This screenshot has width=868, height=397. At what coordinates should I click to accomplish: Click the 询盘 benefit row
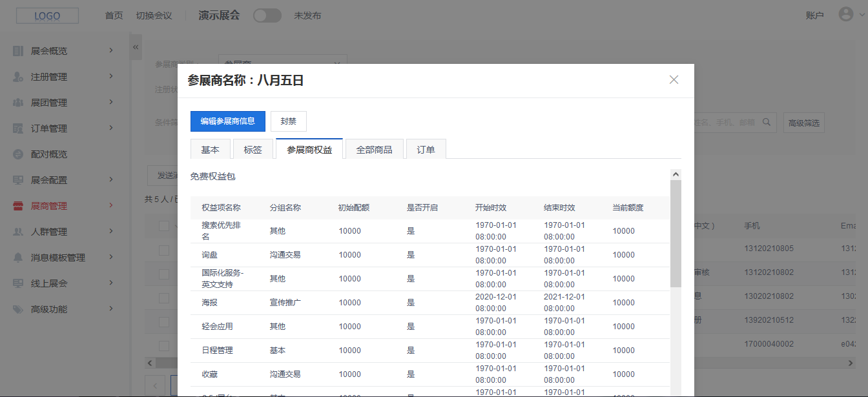point(429,255)
